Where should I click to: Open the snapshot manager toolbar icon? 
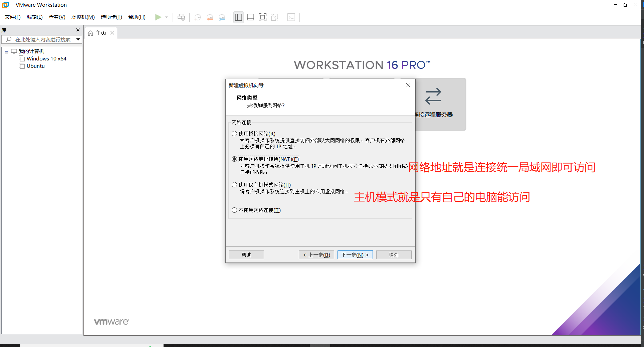click(222, 17)
